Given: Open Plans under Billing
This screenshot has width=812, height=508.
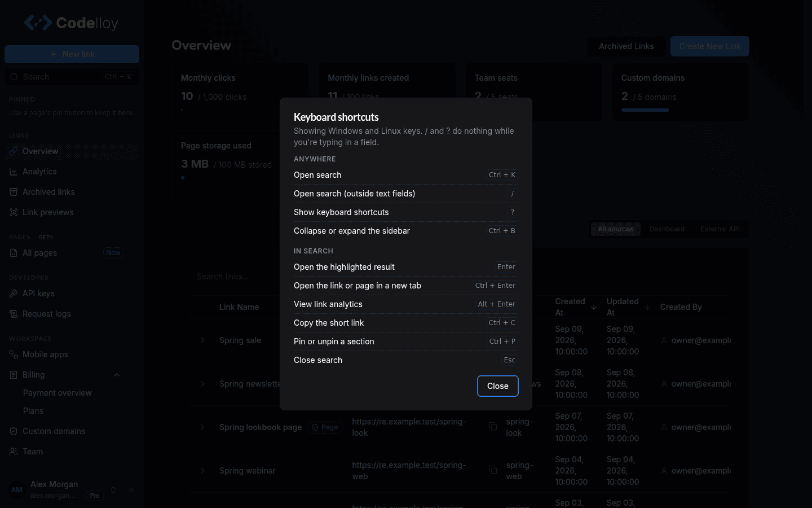Looking at the screenshot, I should pos(33,411).
